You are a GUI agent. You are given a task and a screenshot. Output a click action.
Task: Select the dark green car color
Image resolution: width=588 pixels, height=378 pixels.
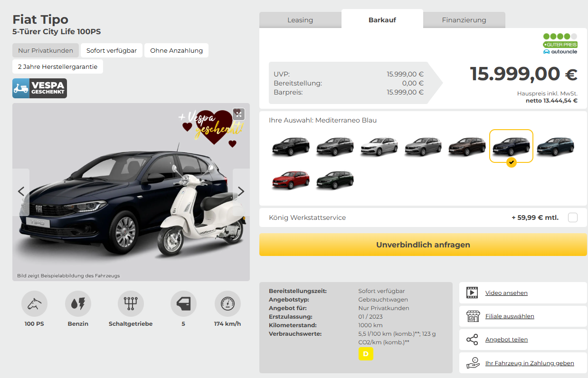(335, 180)
